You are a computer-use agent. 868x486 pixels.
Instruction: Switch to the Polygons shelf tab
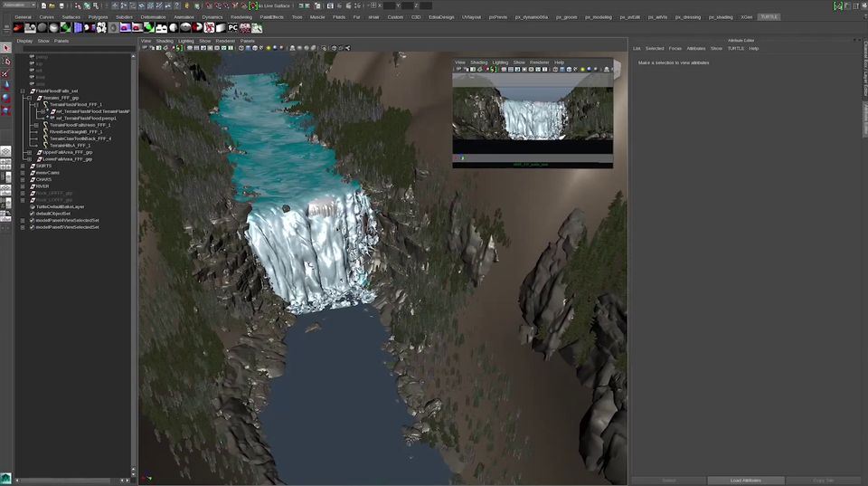[x=98, y=16]
